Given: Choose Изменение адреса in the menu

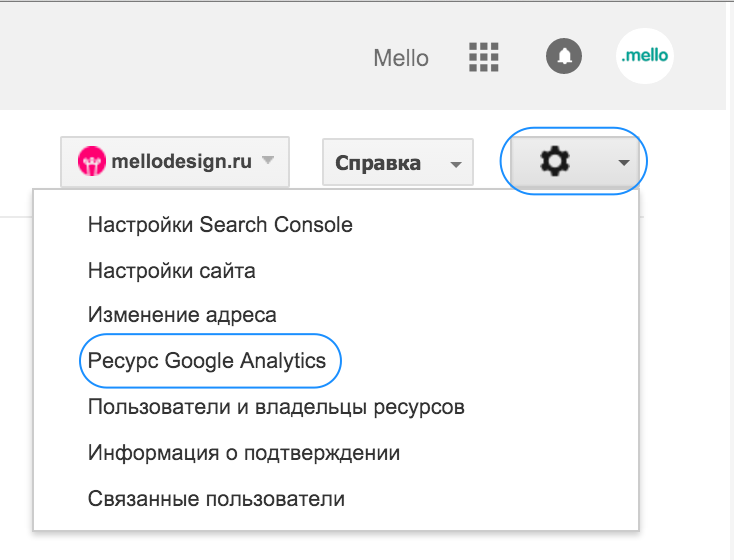Looking at the screenshot, I should [x=182, y=315].
